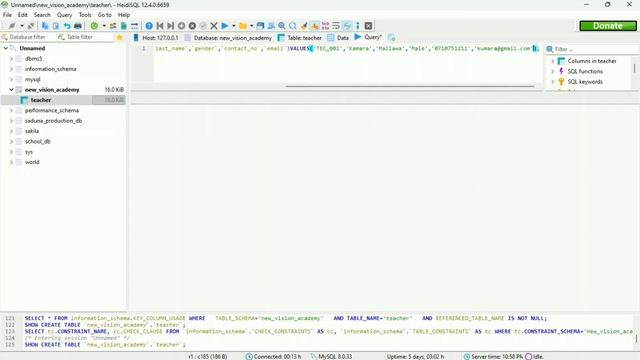Click the save SQL file icon
Viewport: 640px width, 360px height.
pyautogui.click(x=260, y=26)
